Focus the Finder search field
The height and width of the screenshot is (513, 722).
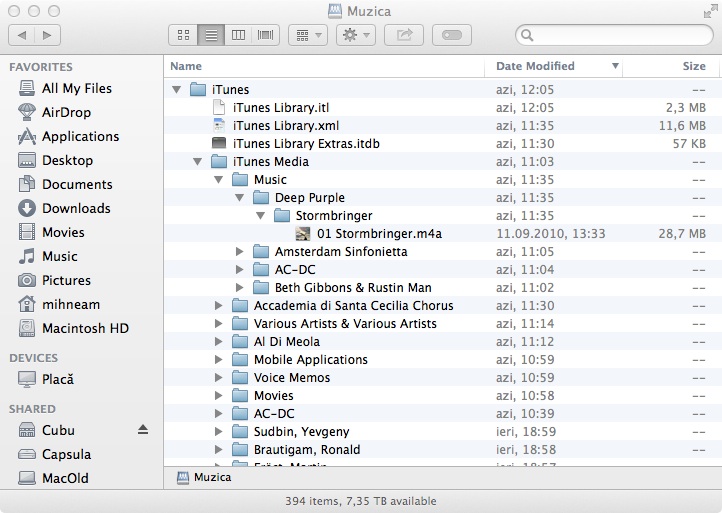[x=614, y=35]
